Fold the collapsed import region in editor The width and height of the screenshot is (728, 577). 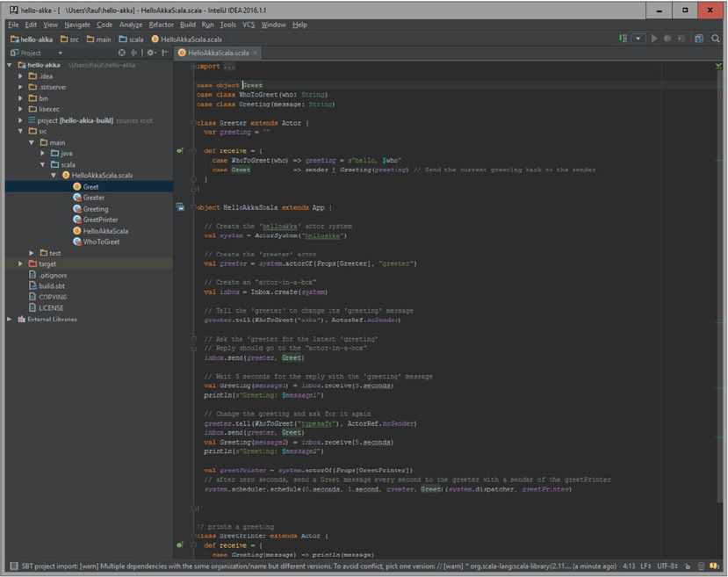[x=194, y=66]
